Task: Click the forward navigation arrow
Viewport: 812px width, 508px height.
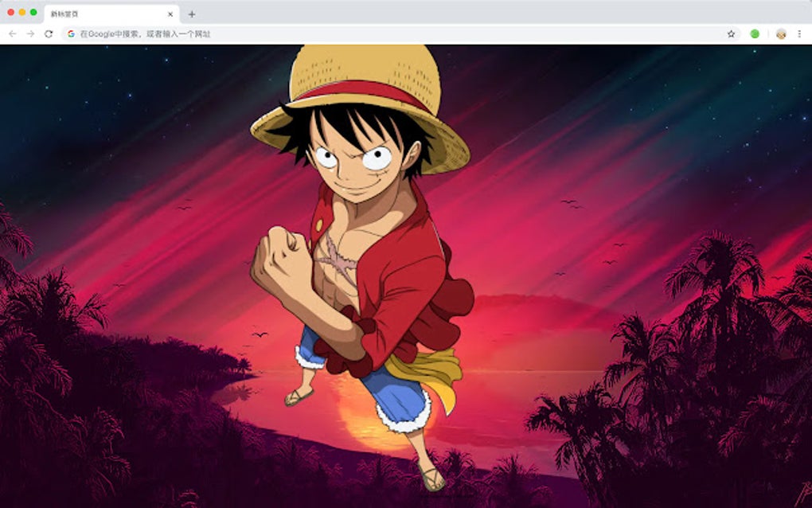Action: 29,34
